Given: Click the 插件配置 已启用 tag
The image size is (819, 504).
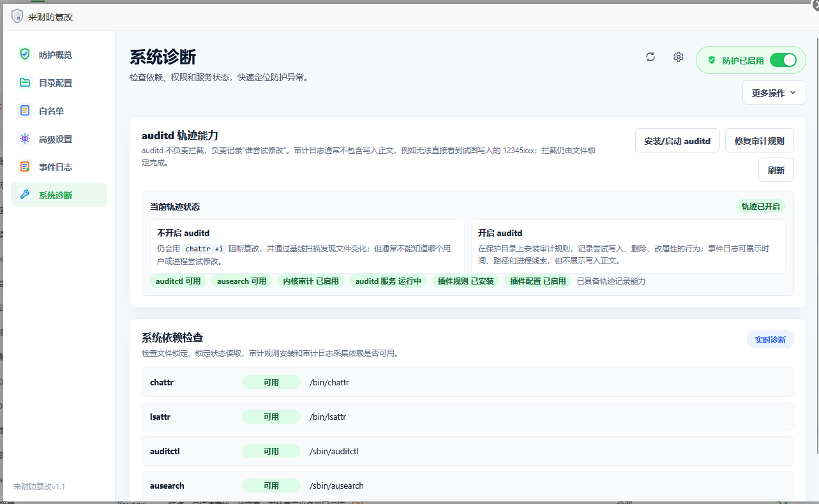Looking at the screenshot, I should [x=538, y=281].
